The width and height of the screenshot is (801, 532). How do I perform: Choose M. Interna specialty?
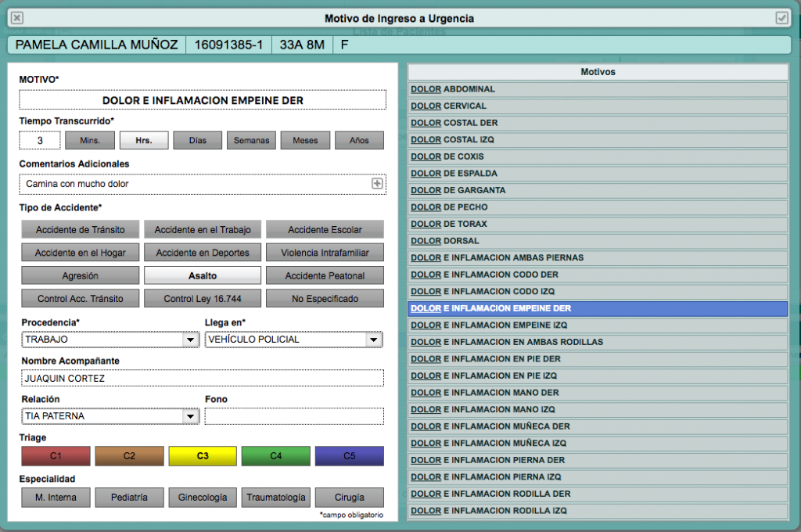(x=56, y=498)
